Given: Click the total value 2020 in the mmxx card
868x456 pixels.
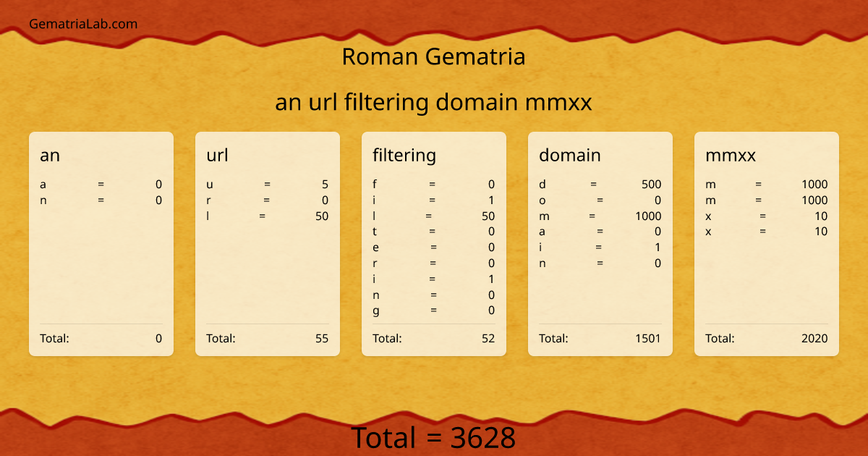Looking at the screenshot, I should point(814,338).
